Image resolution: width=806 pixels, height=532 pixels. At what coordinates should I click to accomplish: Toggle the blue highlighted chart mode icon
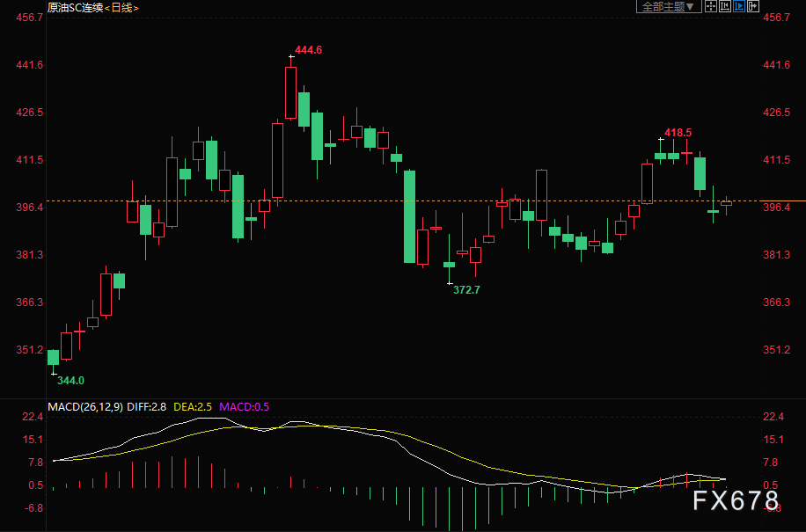click(738, 6)
